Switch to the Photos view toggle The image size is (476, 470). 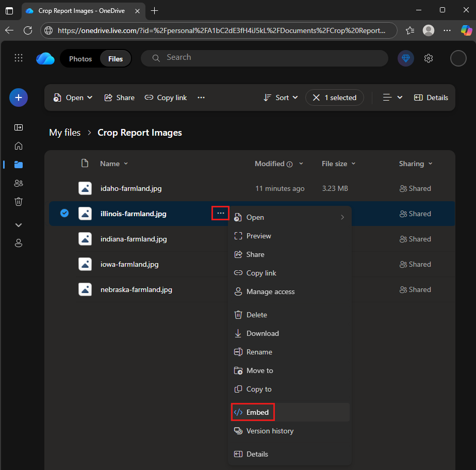coord(80,59)
